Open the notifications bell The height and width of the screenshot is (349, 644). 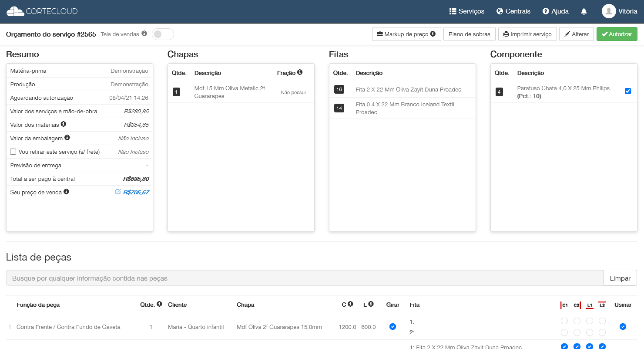click(x=584, y=11)
